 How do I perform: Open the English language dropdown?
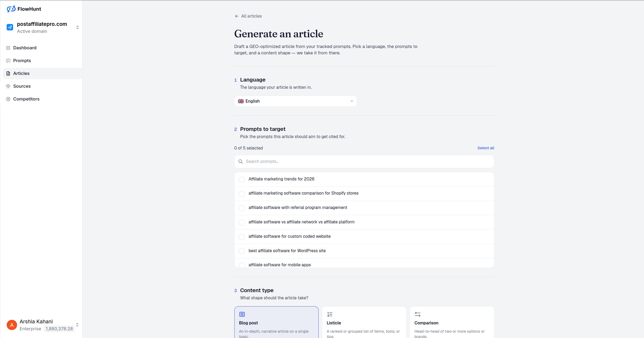(295, 101)
